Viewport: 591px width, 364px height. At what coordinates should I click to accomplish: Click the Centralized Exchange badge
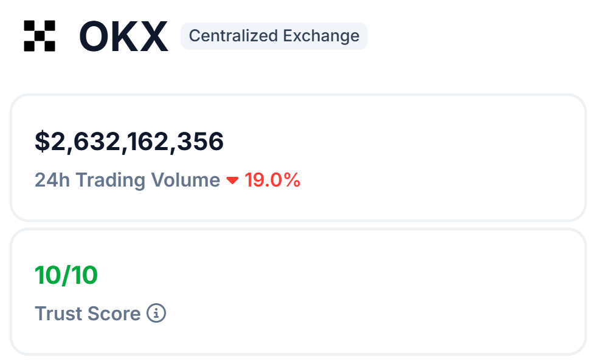[274, 36]
